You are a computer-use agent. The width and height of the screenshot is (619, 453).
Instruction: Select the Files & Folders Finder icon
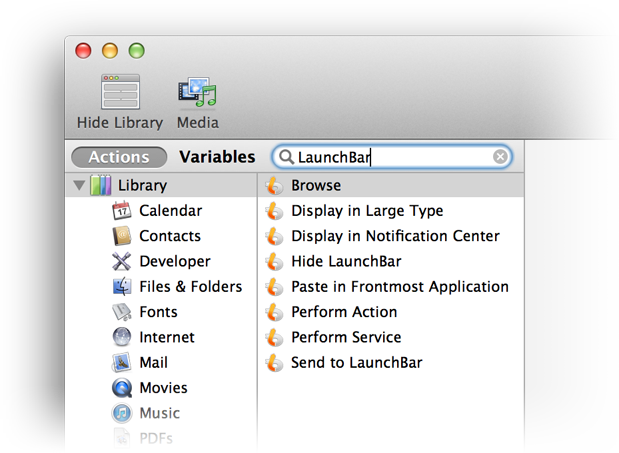(122, 286)
